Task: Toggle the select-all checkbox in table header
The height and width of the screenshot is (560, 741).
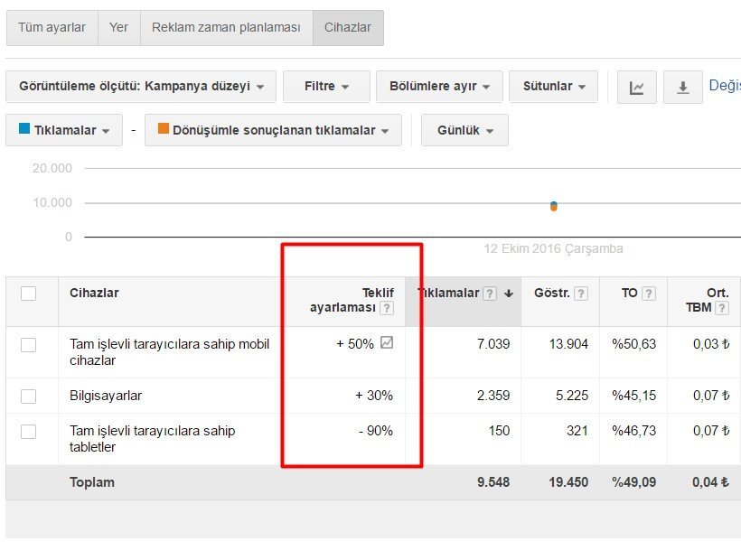Action: click(29, 294)
